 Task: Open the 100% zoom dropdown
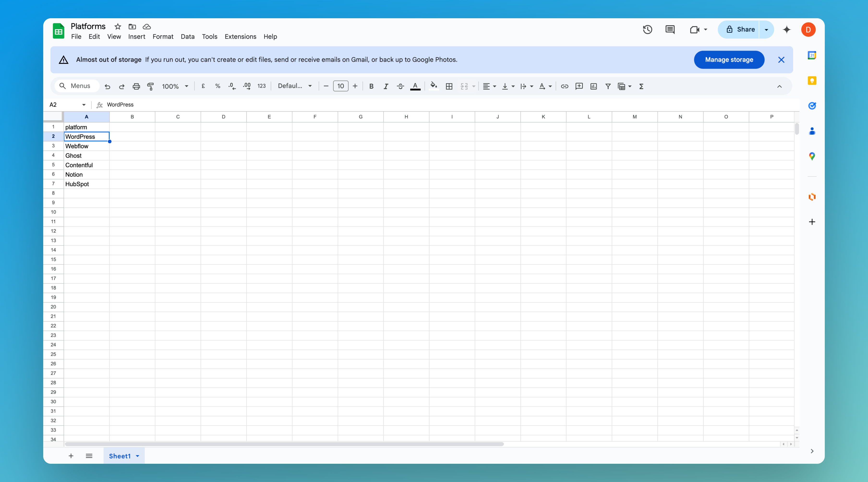[x=175, y=86]
